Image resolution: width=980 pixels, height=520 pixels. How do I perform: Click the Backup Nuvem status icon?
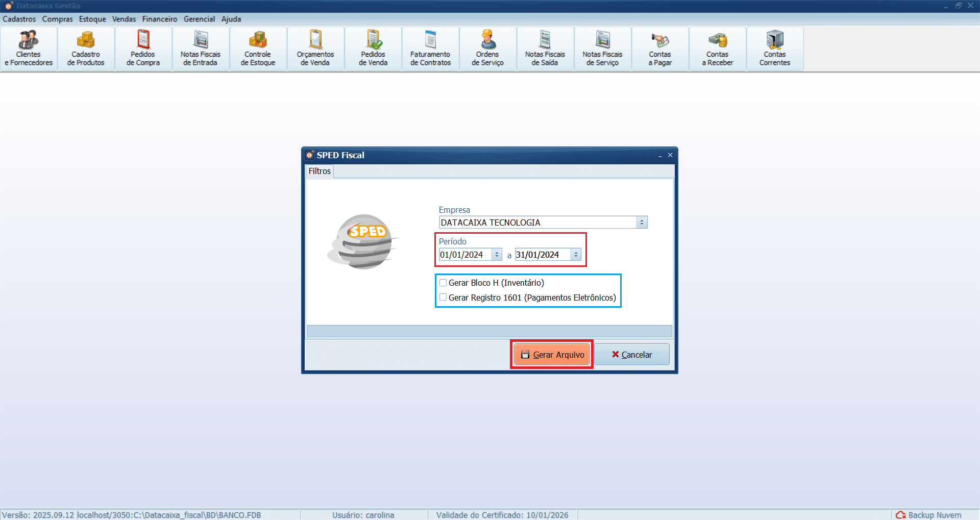tap(900, 515)
